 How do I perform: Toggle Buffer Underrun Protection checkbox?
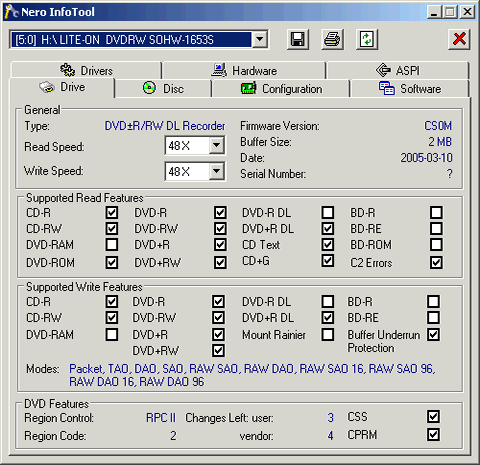pos(434,335)
